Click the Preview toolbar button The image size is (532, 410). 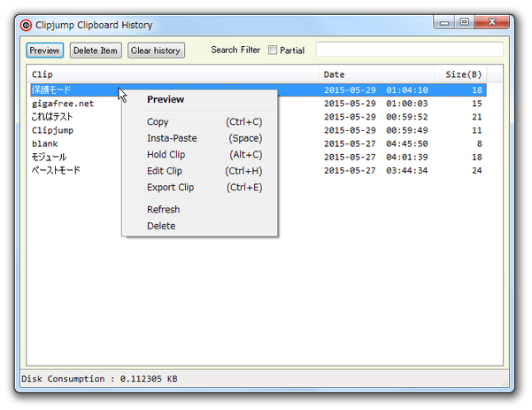point(44,50)
